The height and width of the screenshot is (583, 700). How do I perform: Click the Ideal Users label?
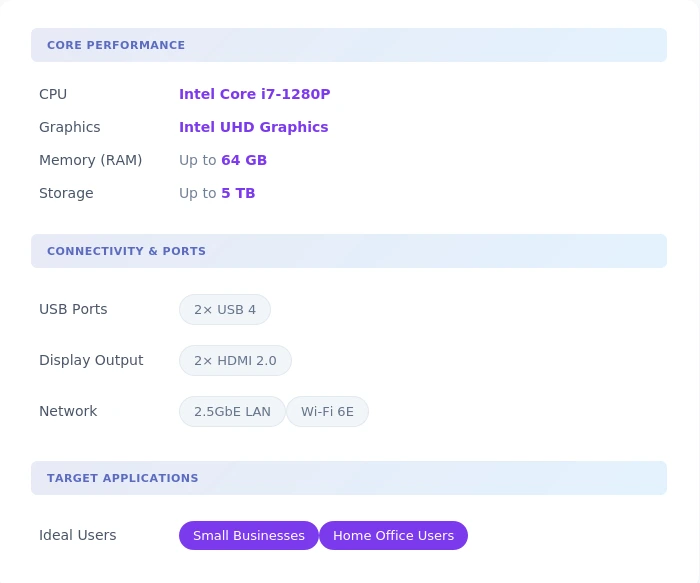[x=78, y=535]
